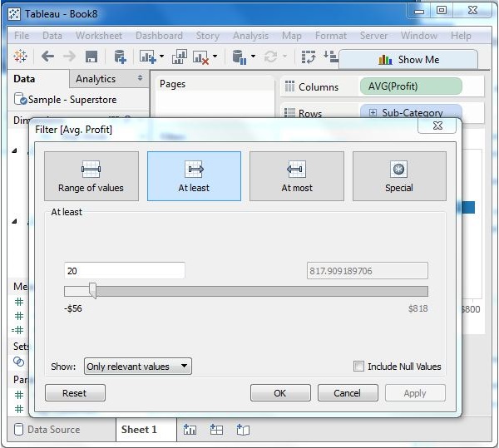Switch to the Special filter mode

(398, 176)
